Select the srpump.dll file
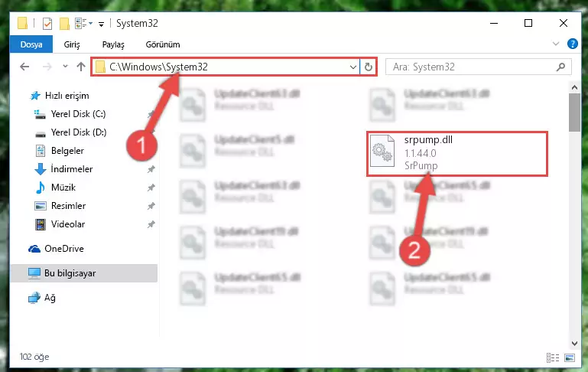The image size is (588, 372). pos(456,153)
